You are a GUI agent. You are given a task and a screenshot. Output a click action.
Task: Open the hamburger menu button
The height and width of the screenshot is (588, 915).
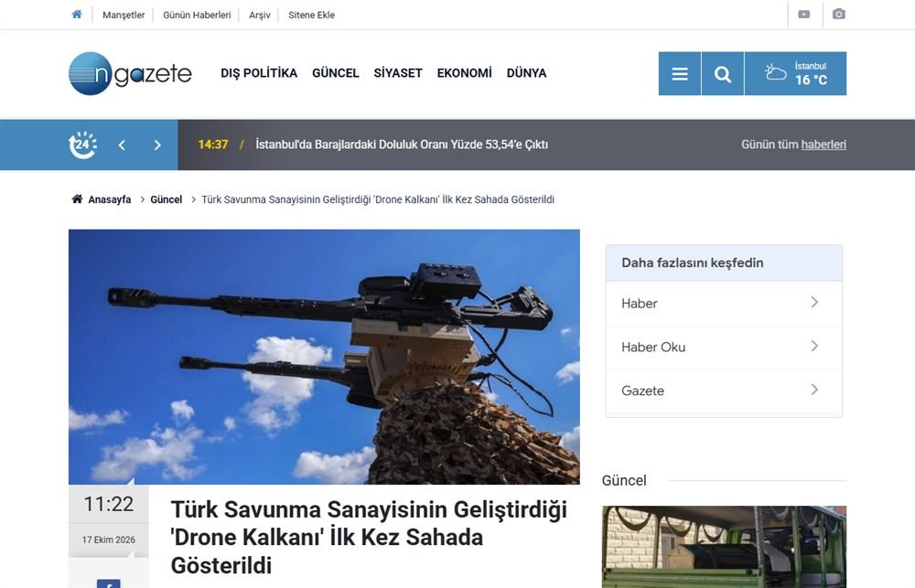pos(680,73)
